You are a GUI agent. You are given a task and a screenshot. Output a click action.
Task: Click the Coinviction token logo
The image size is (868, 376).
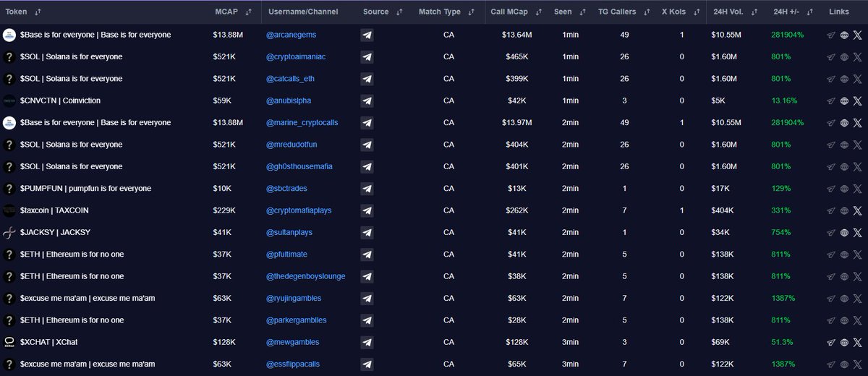(x=9, y=101)
